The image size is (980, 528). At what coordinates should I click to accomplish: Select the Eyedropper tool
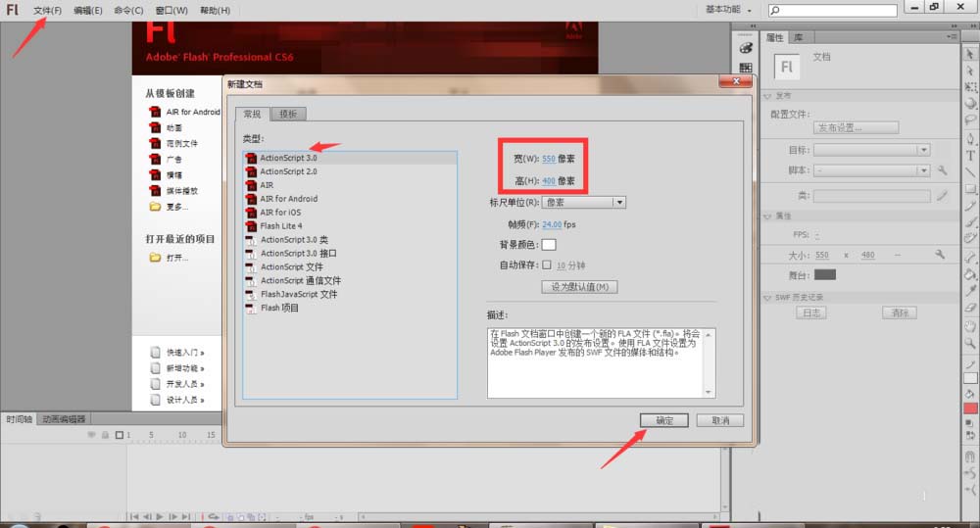coord(970,291)
